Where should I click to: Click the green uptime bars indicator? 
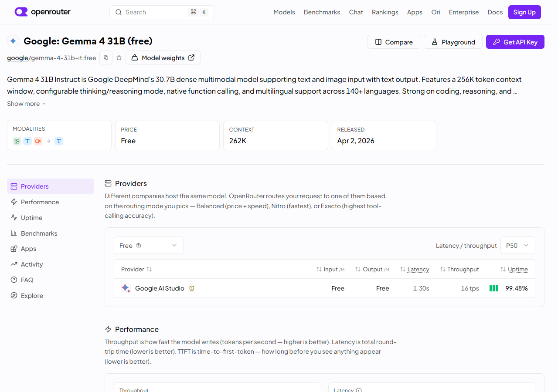494,288
